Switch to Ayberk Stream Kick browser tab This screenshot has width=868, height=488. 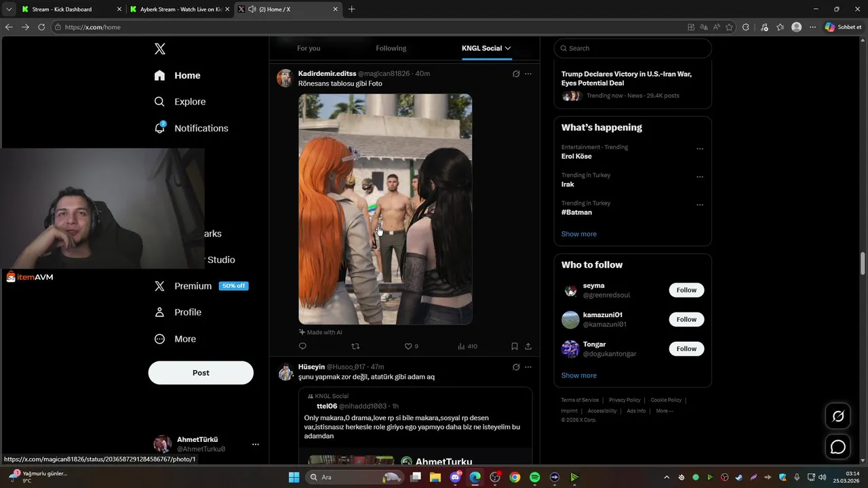[180, 9]
